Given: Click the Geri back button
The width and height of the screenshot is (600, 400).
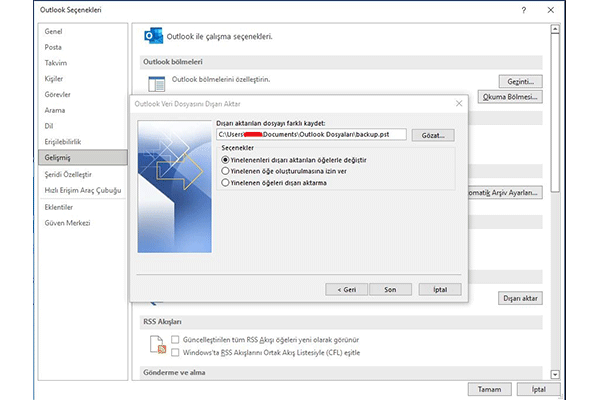Looking at the screenshot, I should pos(347,289).
